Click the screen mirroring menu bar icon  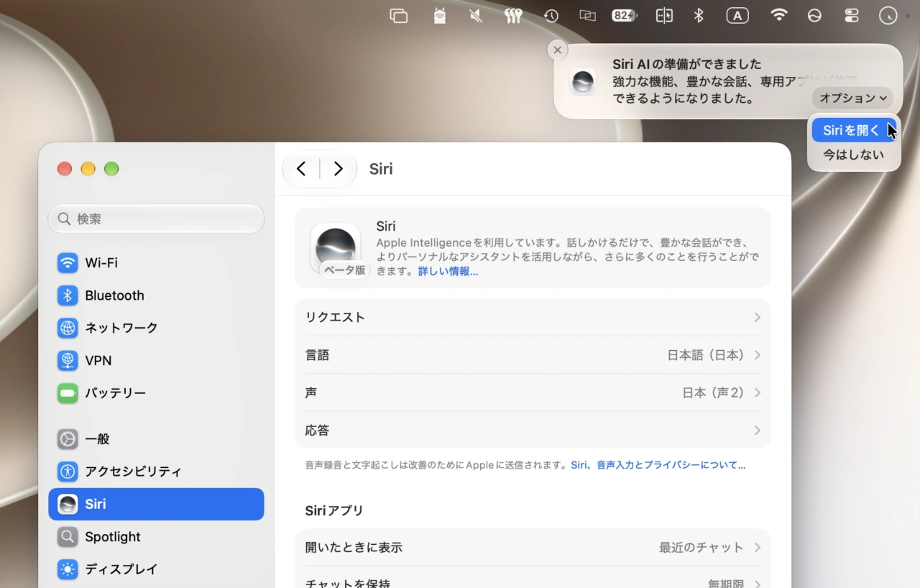[x=588, y=16]
